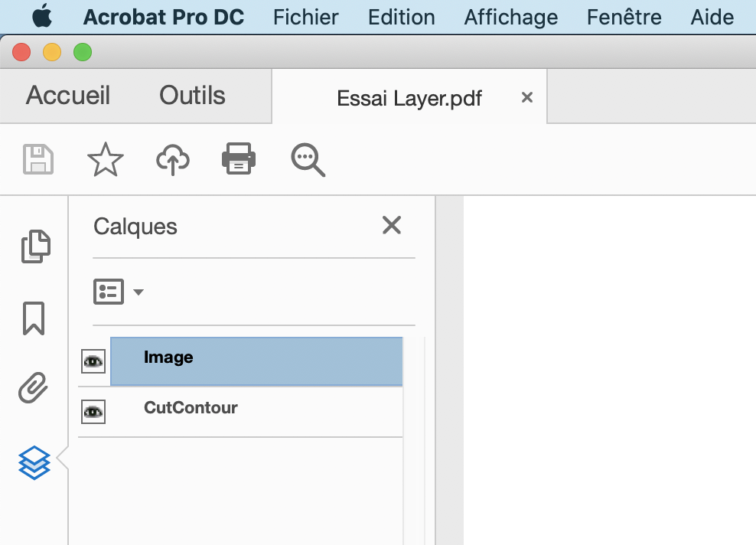This screenshot has height=545, width=756.
Task: Click the yellow minimize window button
Action: (x=52, y=52)
